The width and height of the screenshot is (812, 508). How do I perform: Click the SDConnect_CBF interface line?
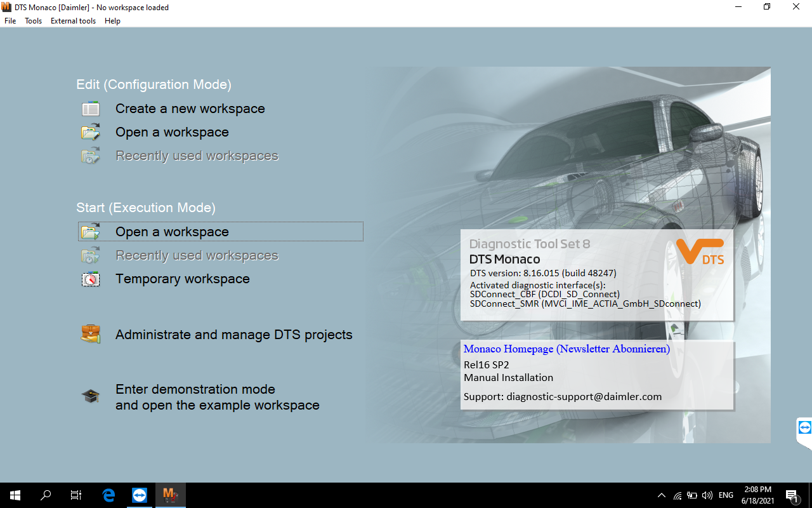pyautogui.click(x=545, y=294)
